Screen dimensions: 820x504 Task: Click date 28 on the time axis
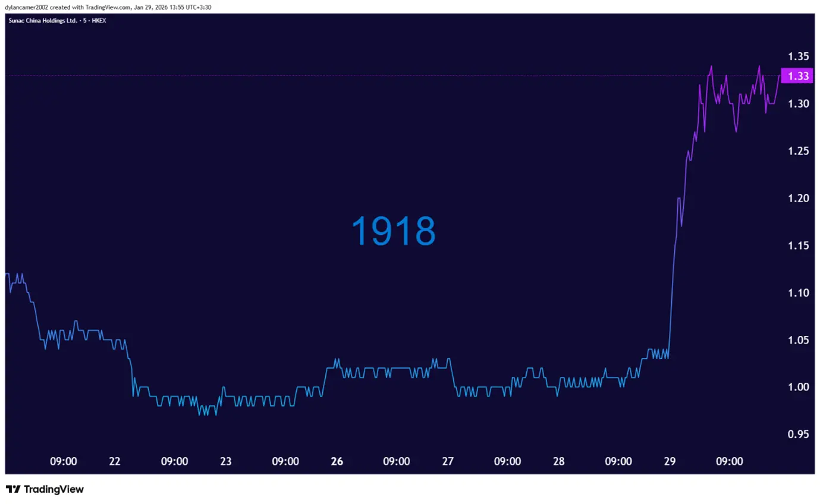[559, 461]
